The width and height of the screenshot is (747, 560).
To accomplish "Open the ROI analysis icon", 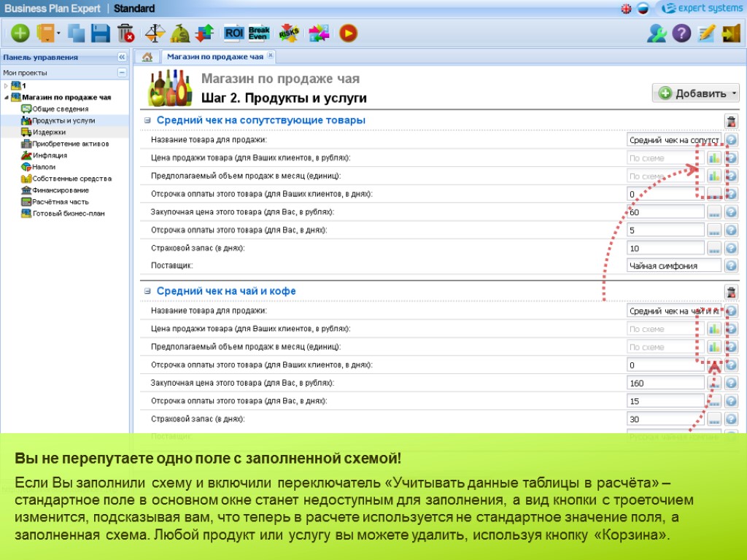I will (x=234, y=33).
